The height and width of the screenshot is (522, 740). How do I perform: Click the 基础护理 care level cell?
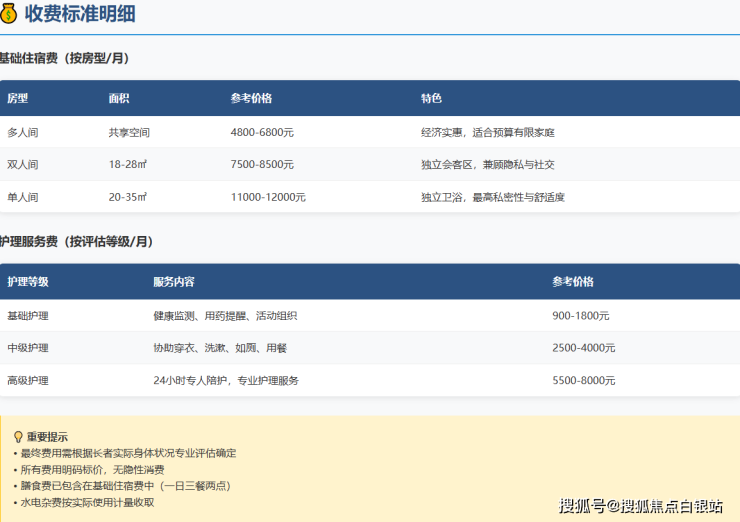pos(28,316)
